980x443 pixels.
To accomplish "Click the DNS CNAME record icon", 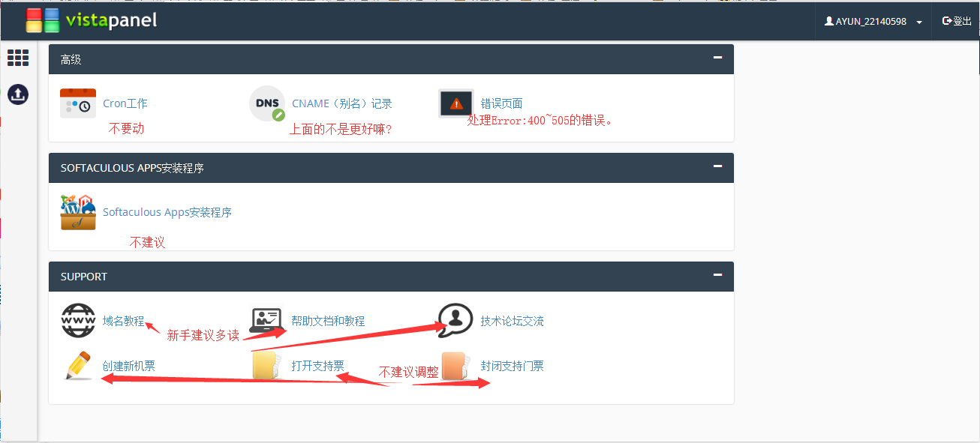I will 267,103.
